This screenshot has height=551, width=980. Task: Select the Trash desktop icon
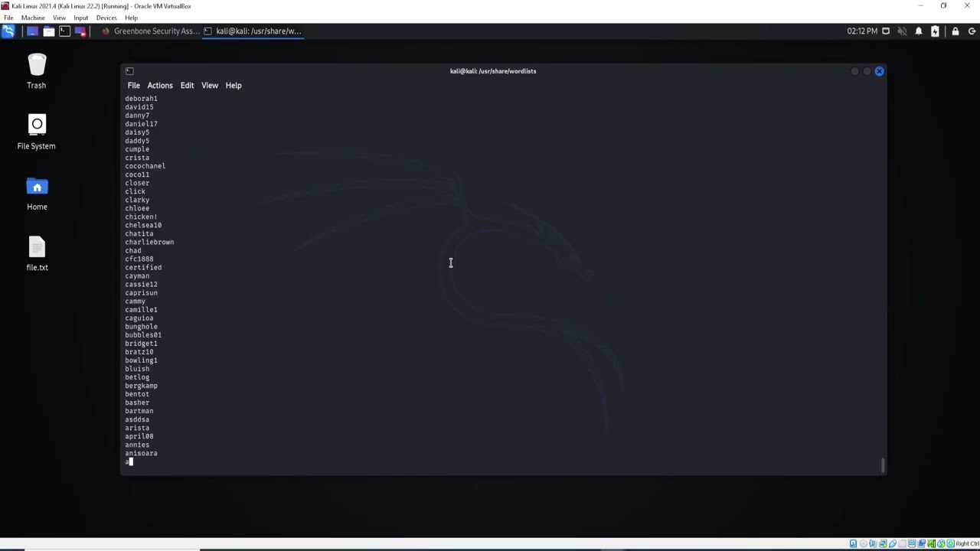(x=37, y=71)
